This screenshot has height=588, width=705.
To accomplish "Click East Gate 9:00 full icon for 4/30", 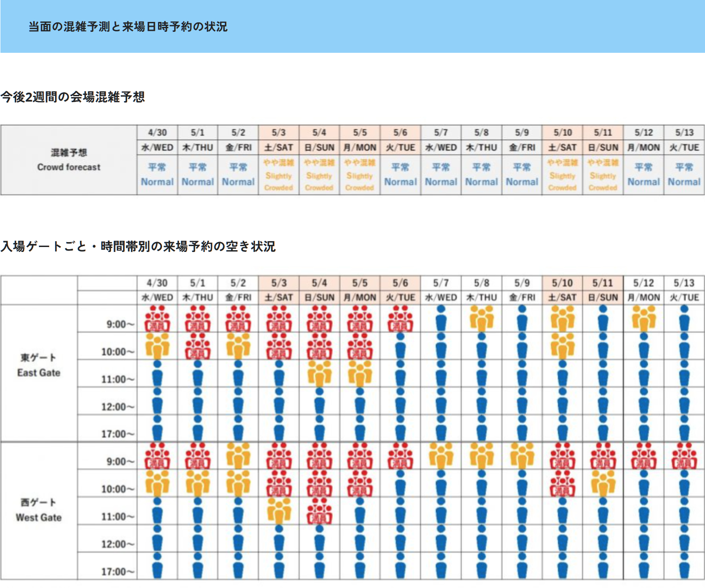I will pos(157,319).
